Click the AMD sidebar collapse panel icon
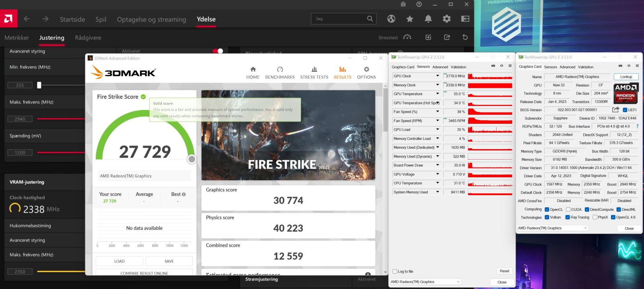The image size is (644, 289). click(465, 19)
